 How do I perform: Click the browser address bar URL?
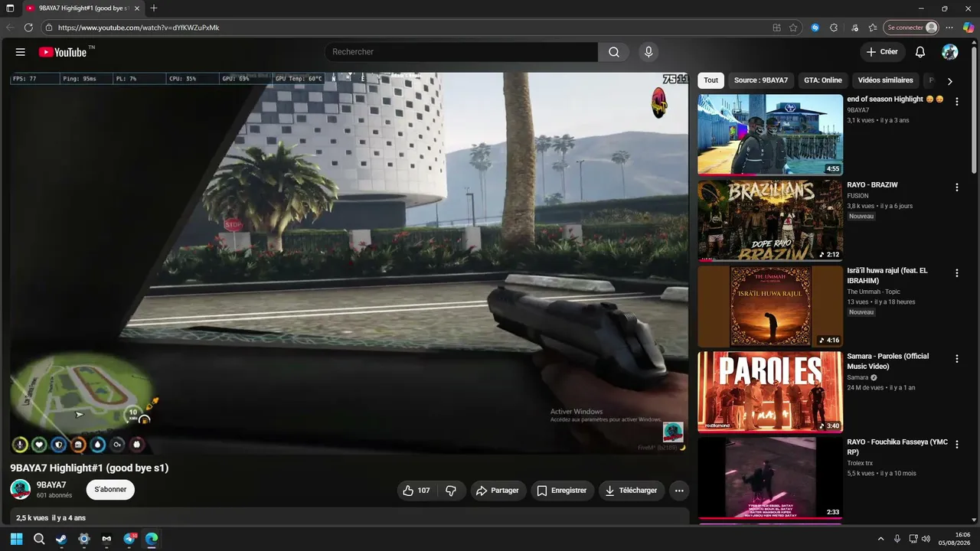pyautogui.click(x=139, y=28)
